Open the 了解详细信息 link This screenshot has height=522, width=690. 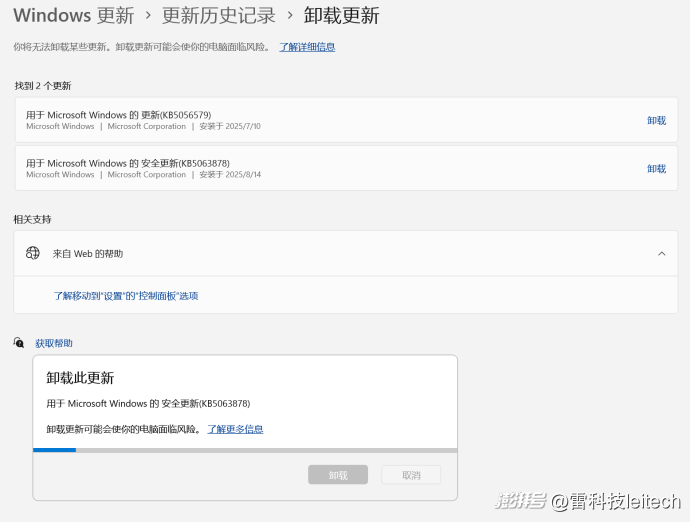tap(306, 47)
